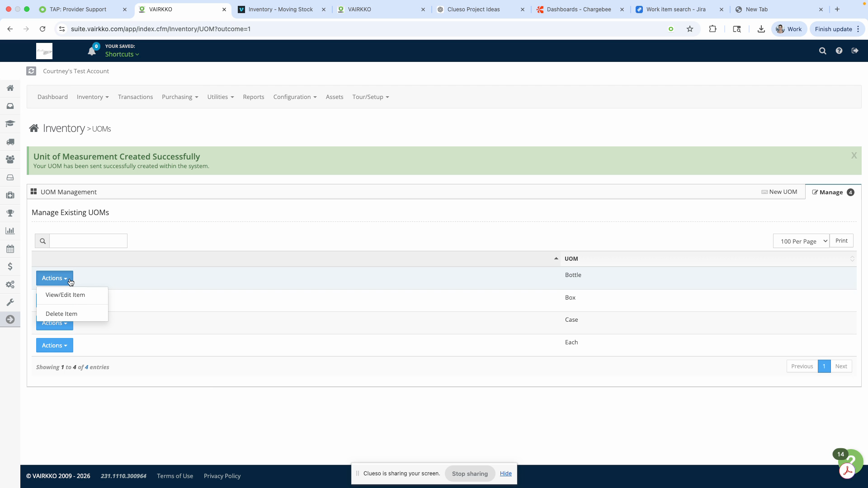
Task: Open the Terms of Use link
Action: [x=175, y=476]
